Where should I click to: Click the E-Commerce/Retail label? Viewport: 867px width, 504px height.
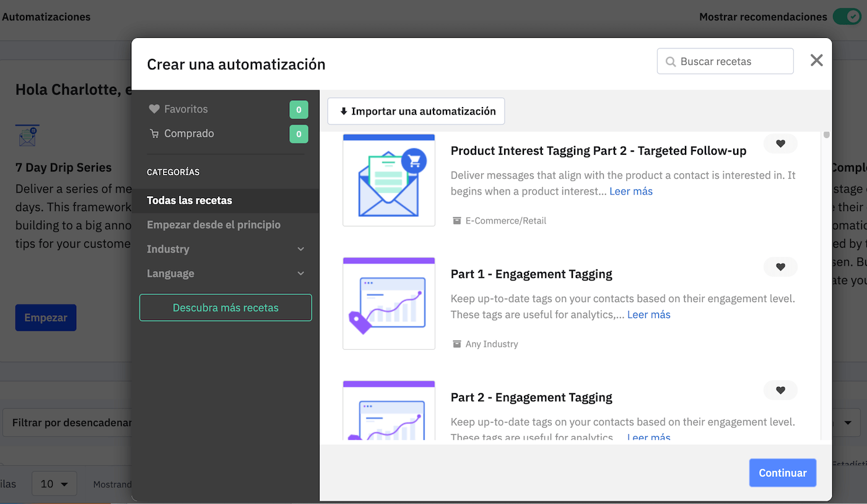pyautogui.click(x=506, y=220)
